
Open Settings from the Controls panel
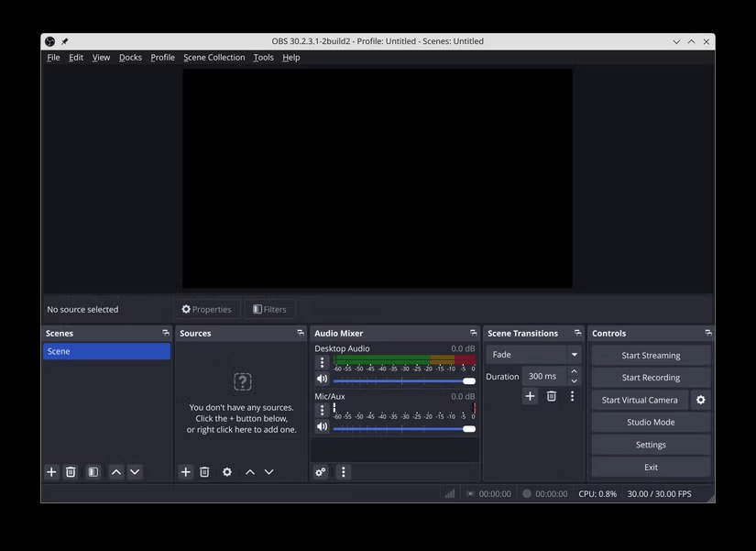tap(650, 444)
